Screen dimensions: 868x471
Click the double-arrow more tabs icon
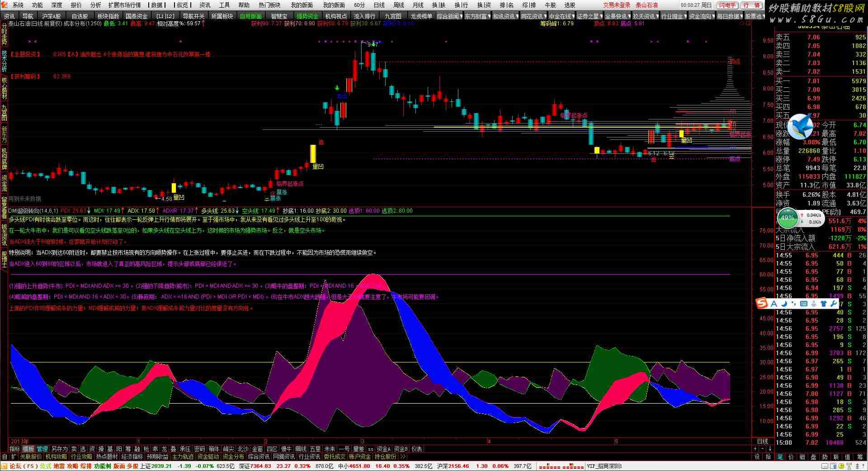pos(403,457)
